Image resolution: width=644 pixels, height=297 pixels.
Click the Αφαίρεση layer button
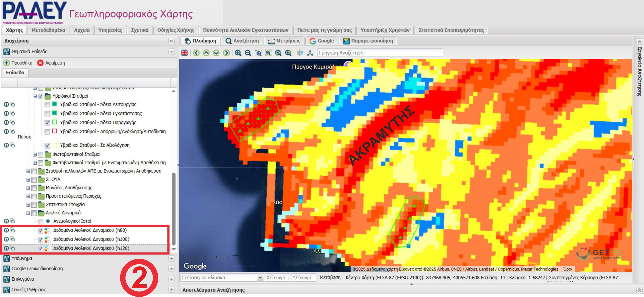point(51,63)
